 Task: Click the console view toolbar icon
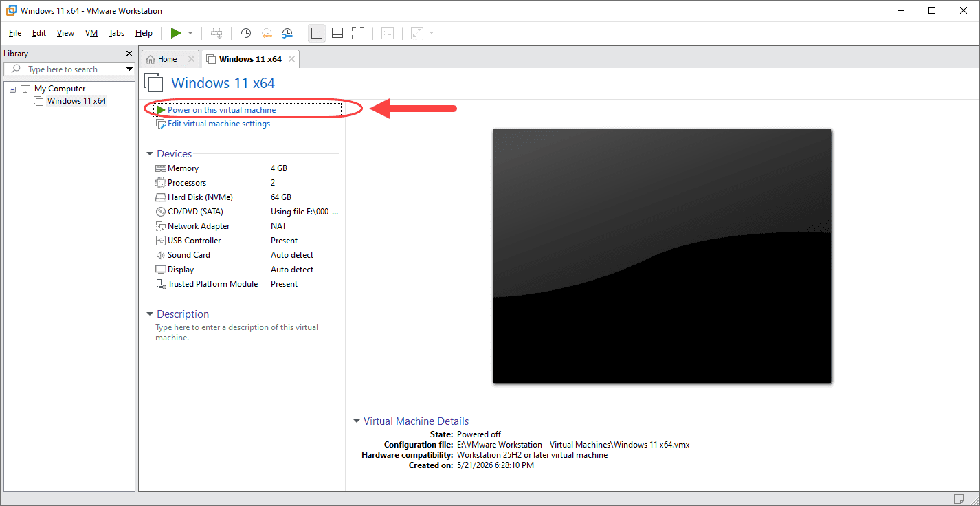pyautogui.click(x=388, y=33)
